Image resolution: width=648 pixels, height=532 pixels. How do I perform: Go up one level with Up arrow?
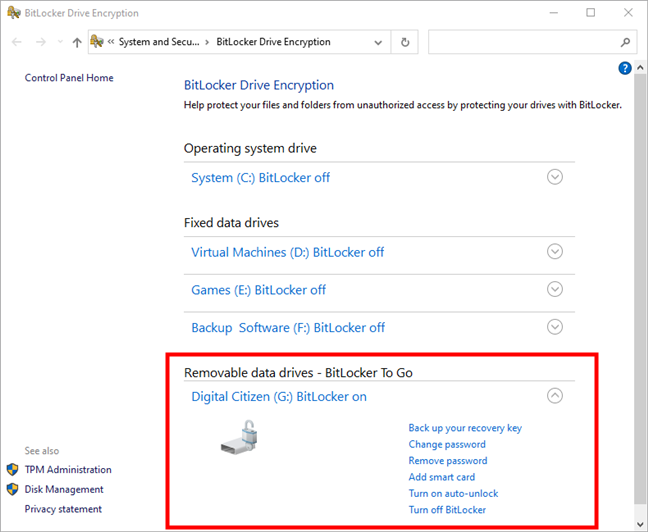point(77,42)
